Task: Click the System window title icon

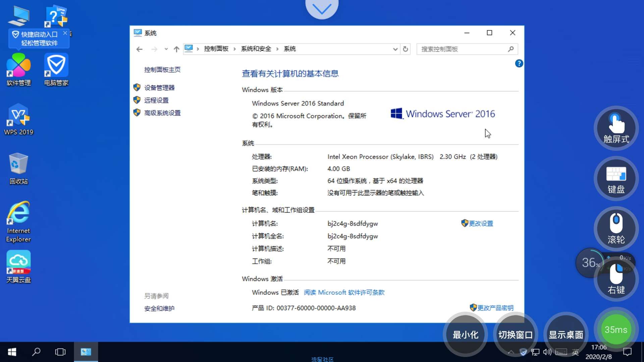Action: [x=138, y=33]
